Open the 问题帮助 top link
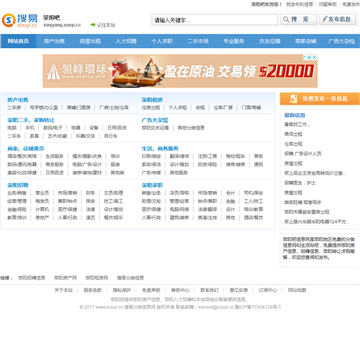The width and height of the screenshot is (360, 360). [328, 4]
